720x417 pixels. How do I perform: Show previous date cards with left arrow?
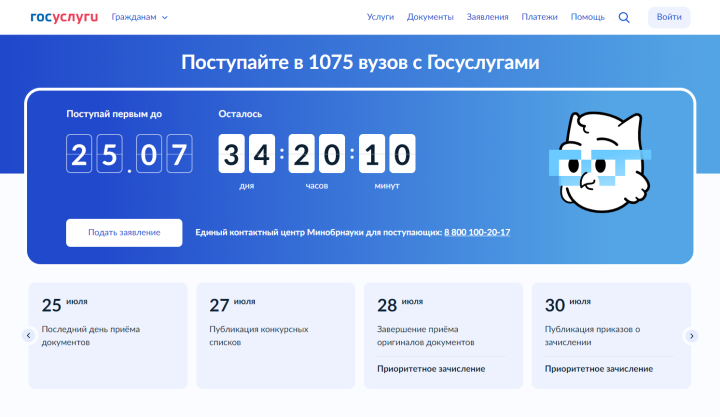click(28, 336)
